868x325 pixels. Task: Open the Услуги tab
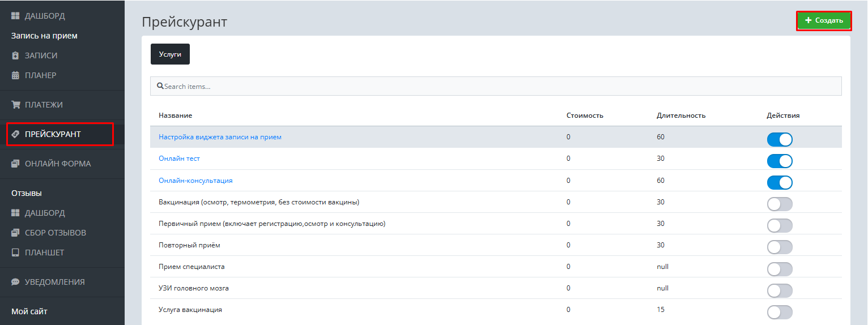(x=170, y=54)
